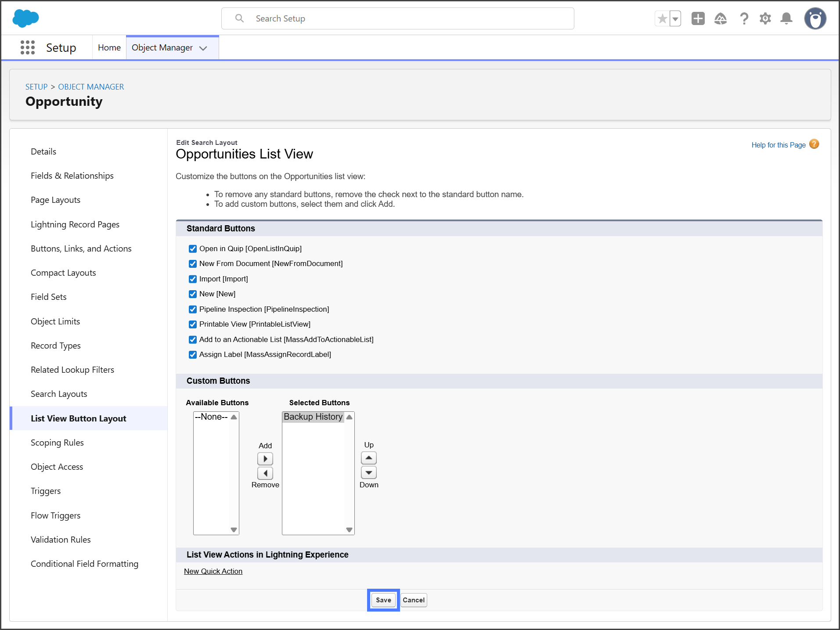Screen dimensions: 840x630
Task: Open the Global Actions plus icon
Action: 698,18
